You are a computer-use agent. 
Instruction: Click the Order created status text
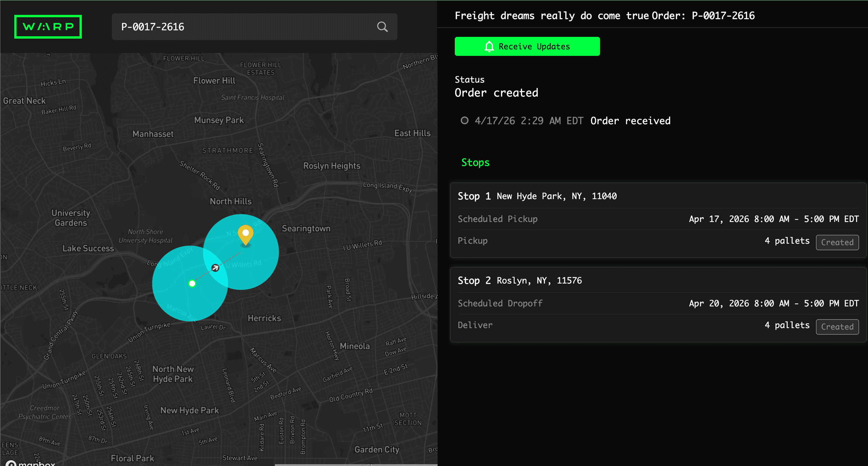click(x=496, y=93)
